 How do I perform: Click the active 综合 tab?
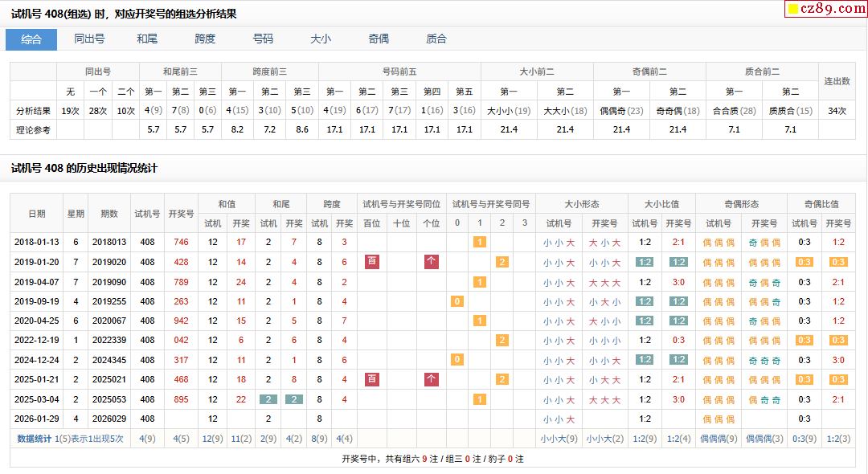click(31, 39)
